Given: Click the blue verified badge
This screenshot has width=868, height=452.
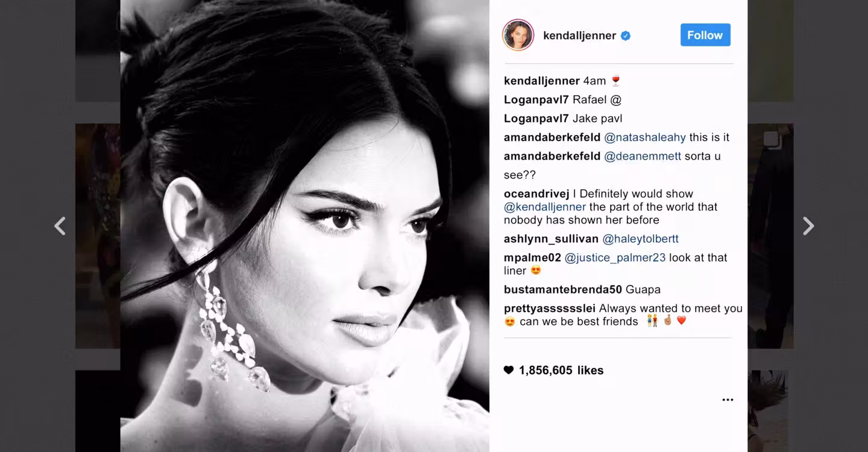Looking at the screenshot, I should 626,36.
